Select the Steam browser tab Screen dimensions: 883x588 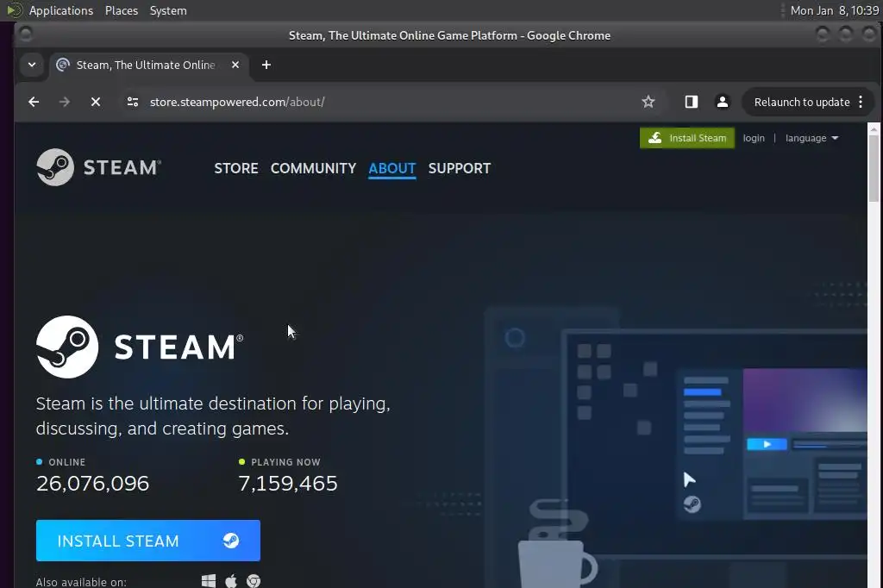(x=148, y=65)
